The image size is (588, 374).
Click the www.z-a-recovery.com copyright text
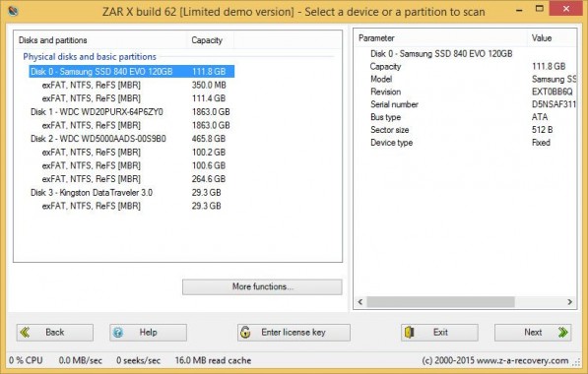pos(495,360)
